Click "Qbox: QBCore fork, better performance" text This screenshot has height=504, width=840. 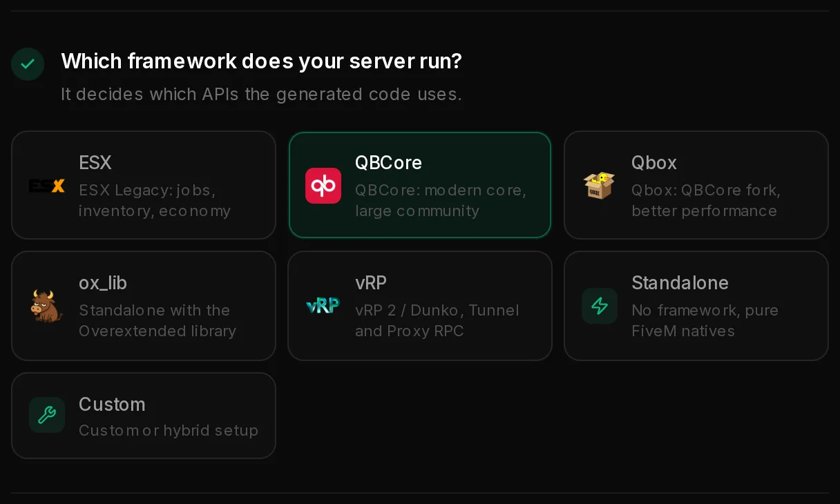pyautogui.click(x=706, y=200)
